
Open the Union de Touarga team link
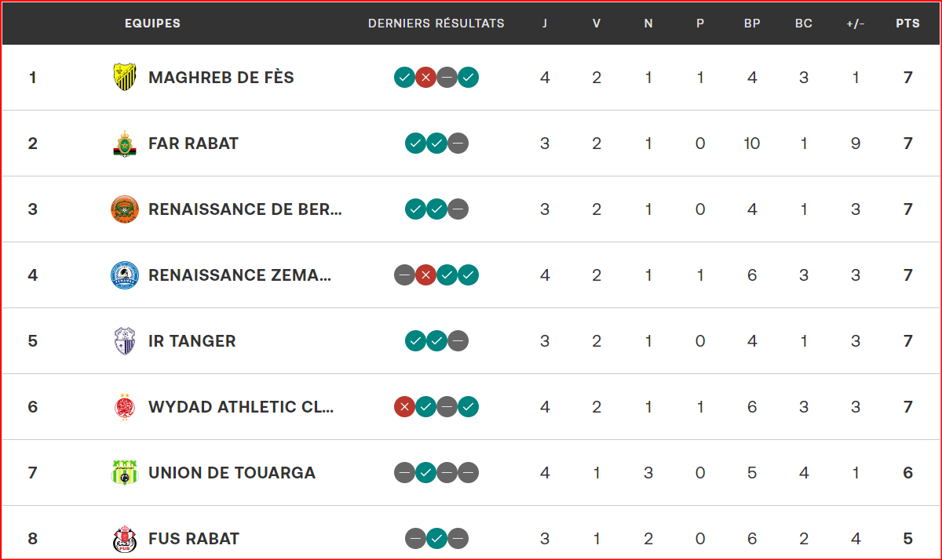coord(232,473)
